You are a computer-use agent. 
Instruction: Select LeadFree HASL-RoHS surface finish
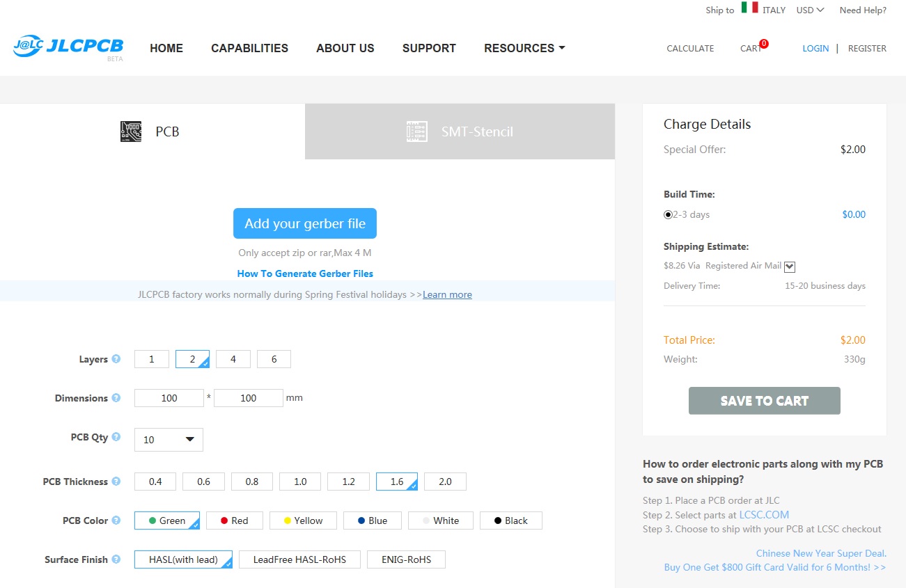point(300,559)
